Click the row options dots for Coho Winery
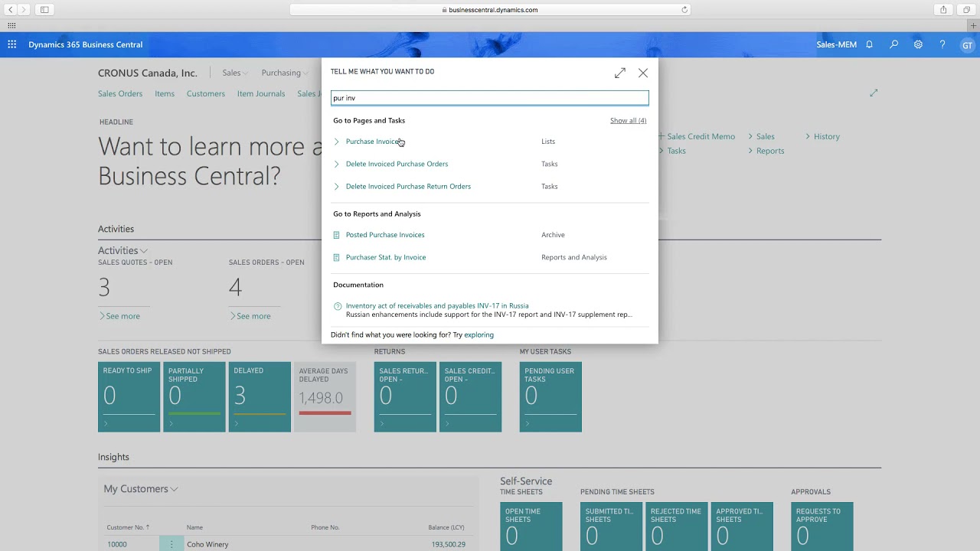 coord(171,544)
